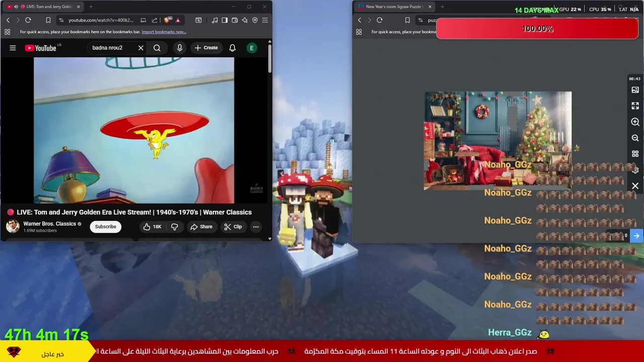
Task: Reload the YouTube page
Action: (x=28, y=20)
